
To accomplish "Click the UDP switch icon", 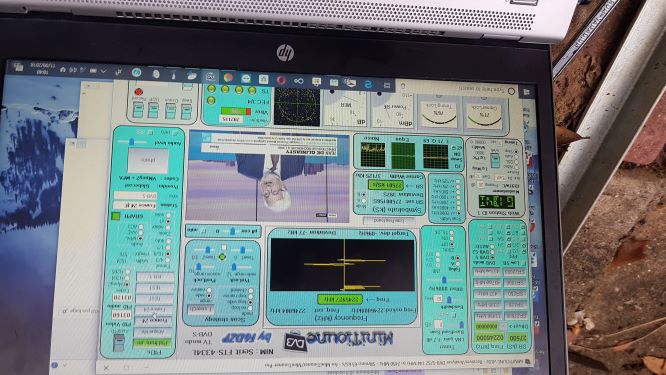I will [x=153, y=111].
